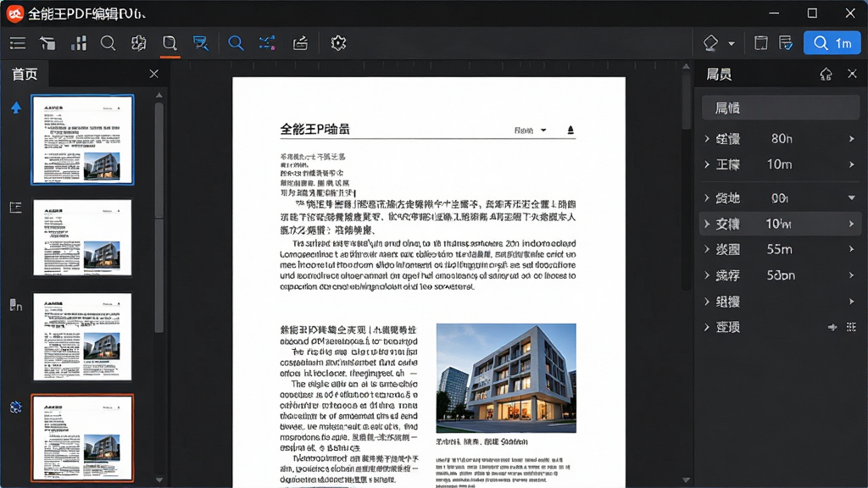Click the thumbnail panel scroll-up arrow
868x488 pixels.
pos(159,96)
